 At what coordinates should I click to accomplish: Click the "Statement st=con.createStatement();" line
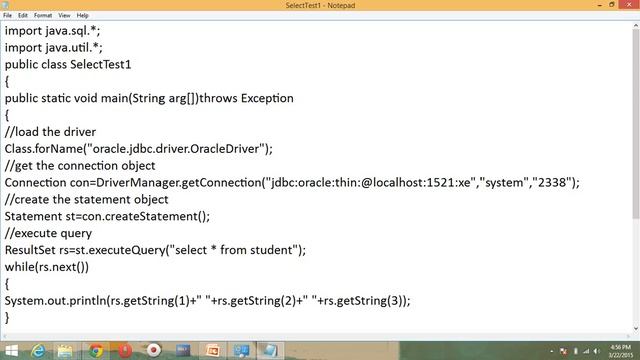pyautogui.click(x=107, y=216)
